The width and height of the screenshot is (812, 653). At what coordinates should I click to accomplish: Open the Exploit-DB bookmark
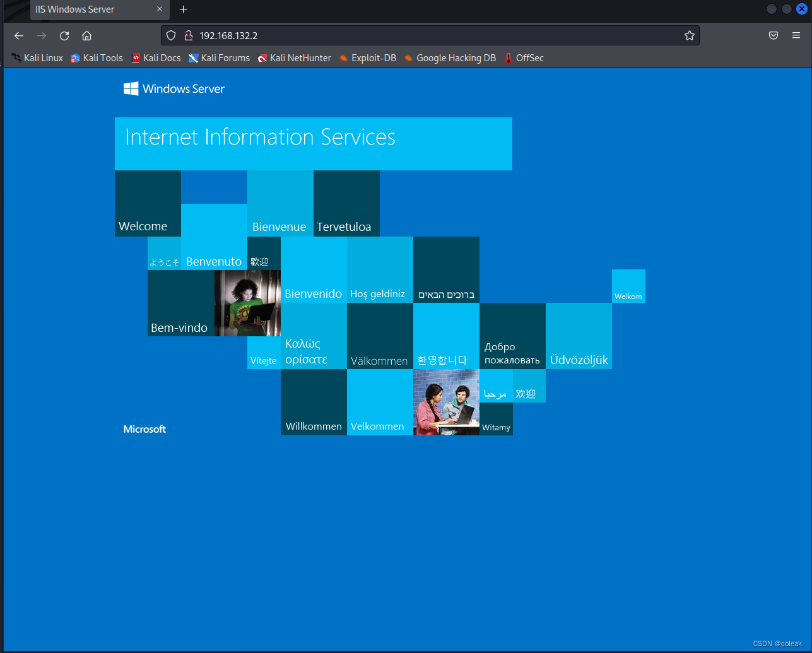tap(367, 58)
